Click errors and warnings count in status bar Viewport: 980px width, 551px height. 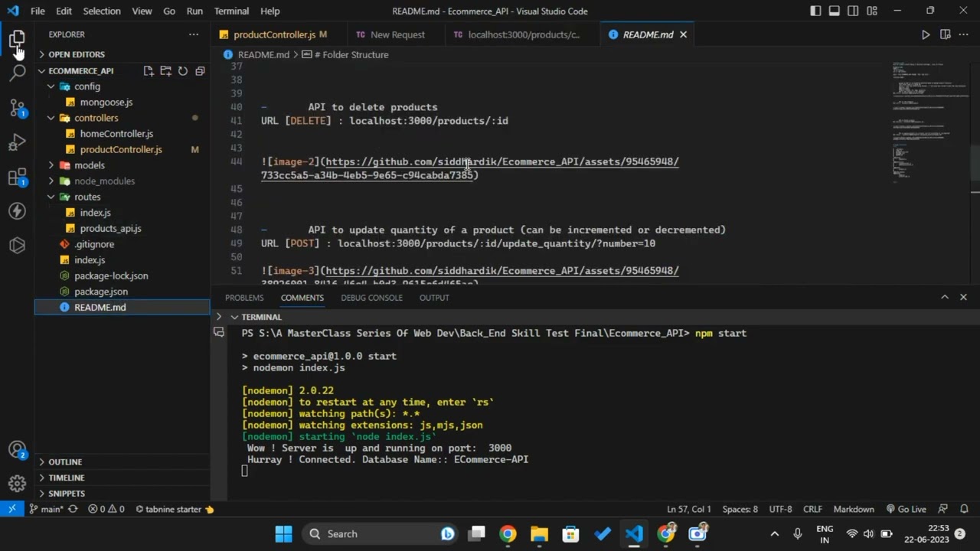click(x=106, y=509)
